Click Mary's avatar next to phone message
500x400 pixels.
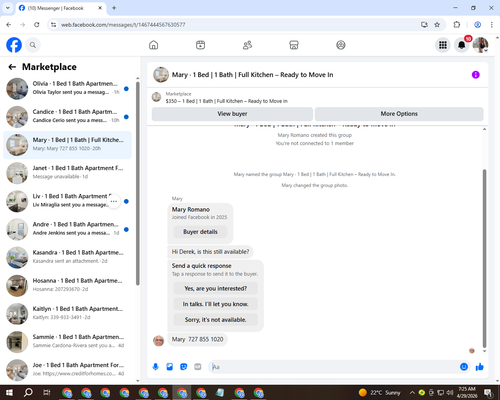click(158, 341)
